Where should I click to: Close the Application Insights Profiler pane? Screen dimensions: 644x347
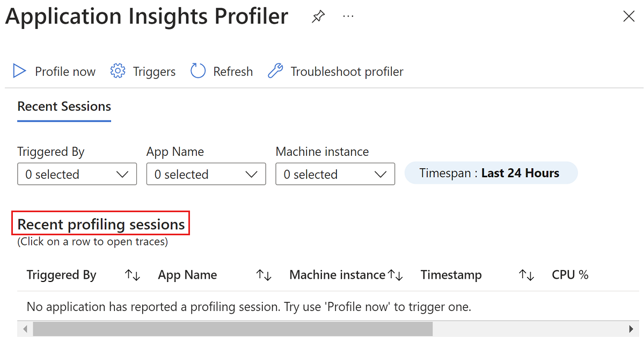point(628,16)
